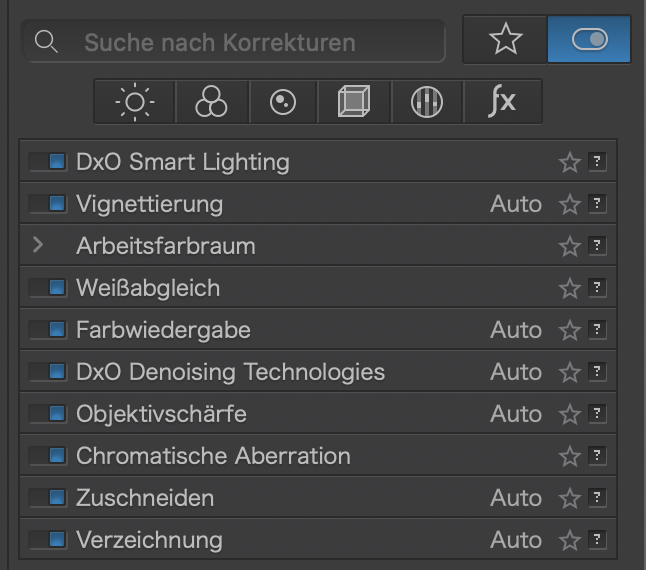
Task: Expand the Farbwiedergabe palette row
Action: point(318,329)
